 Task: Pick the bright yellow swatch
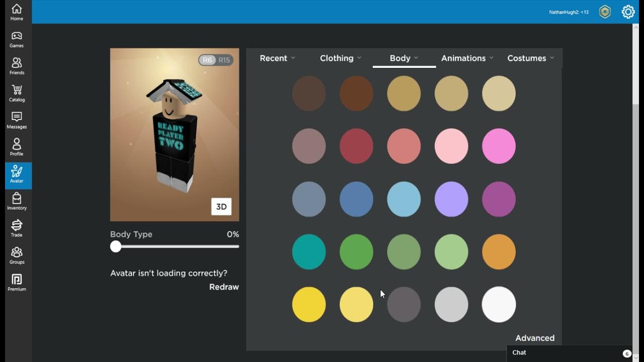coord(309,305)
